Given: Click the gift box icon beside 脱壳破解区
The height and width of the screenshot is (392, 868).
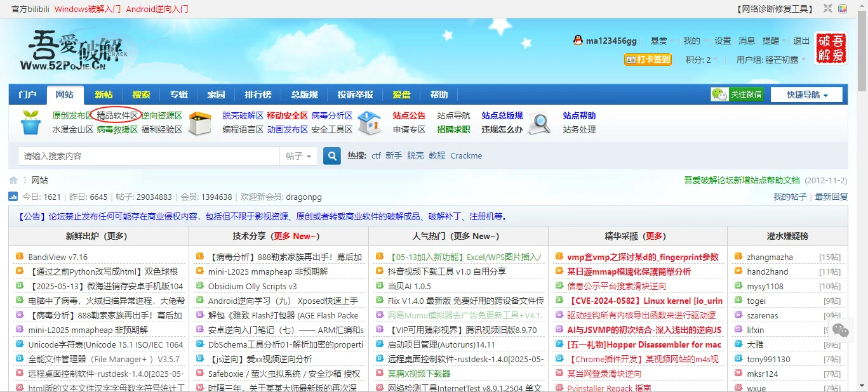Looking at the screenshot, I should (x=200, y=123).
